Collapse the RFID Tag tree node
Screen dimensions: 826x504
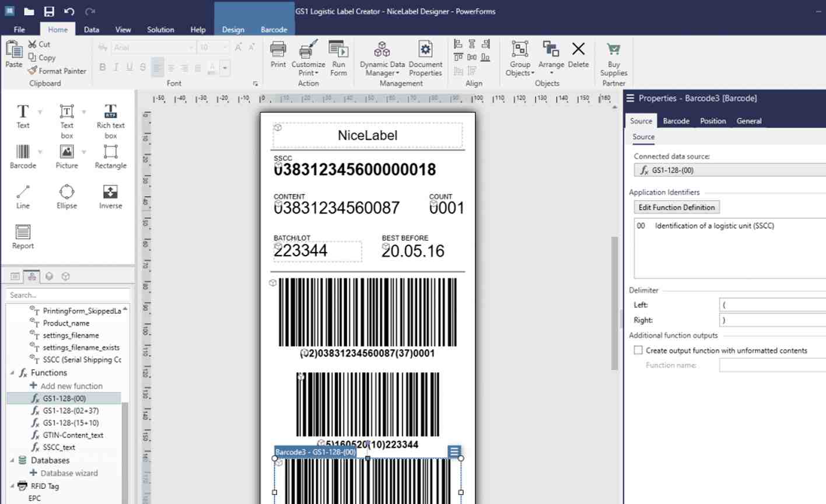(x=12, y=486)
